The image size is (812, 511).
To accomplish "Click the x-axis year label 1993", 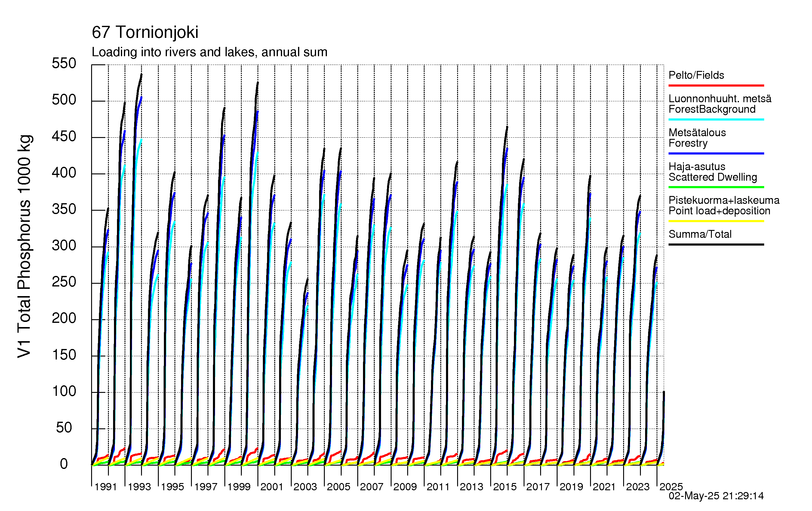I will [139, 487].
